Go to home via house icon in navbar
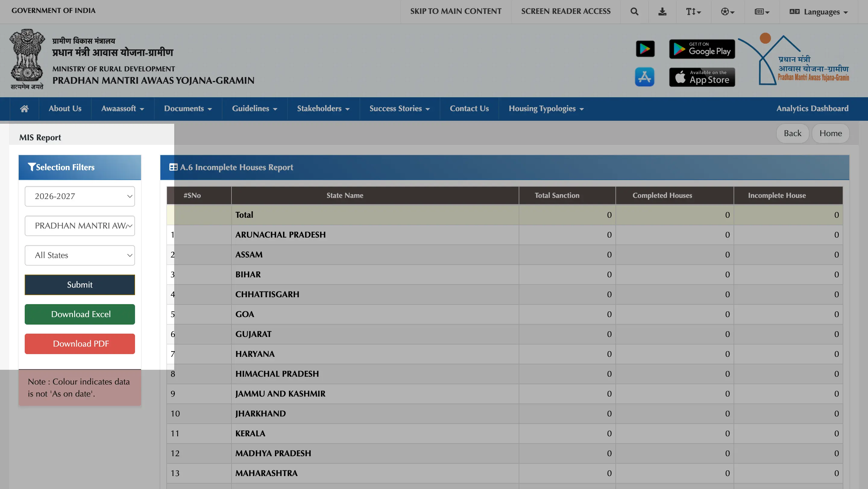The image size is (868, 489). (24, 109)
